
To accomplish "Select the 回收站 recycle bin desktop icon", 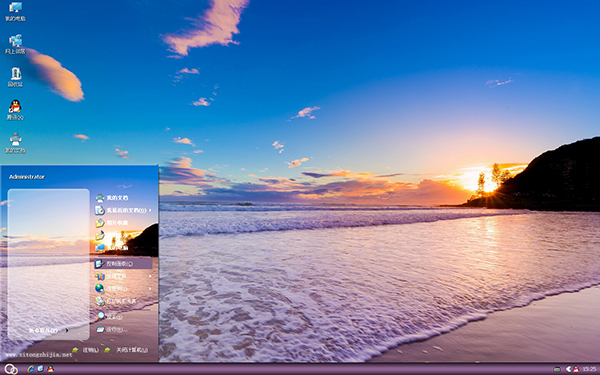I will click(x=15, y=77).
